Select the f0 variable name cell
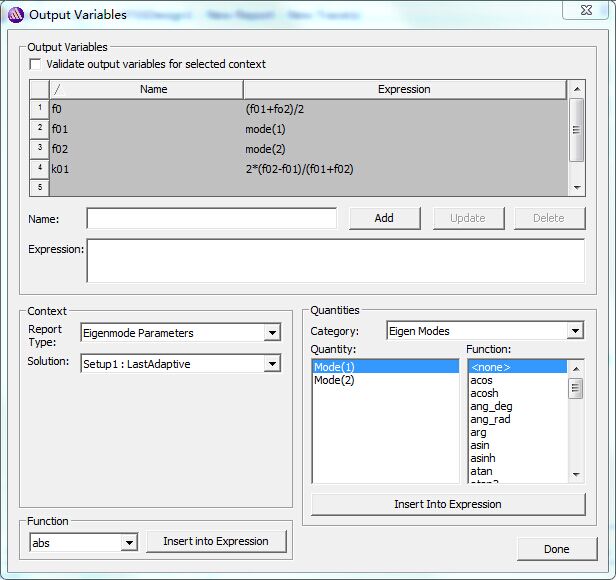Viewport: 616px width, 580px height. pyautogui.click(x=146, y=109)
